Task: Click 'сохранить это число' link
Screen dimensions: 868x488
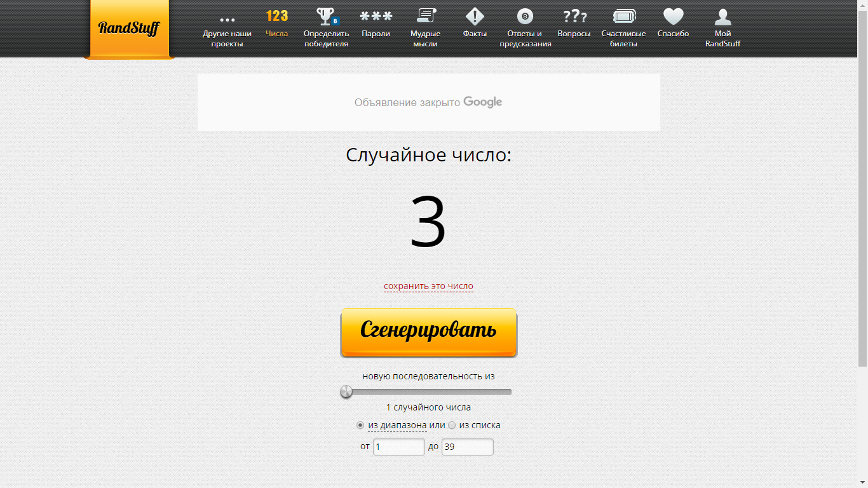Action: point(428,286)
